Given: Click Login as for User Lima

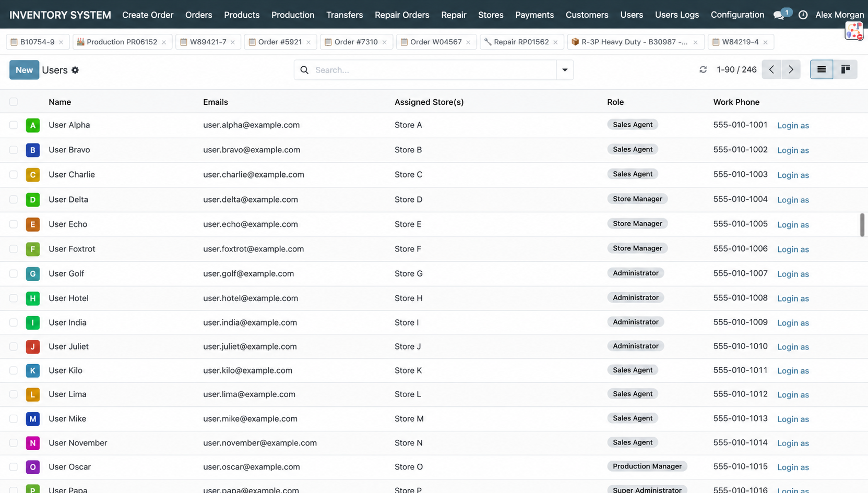Looking at the screenshot, I should pos(793,394).
